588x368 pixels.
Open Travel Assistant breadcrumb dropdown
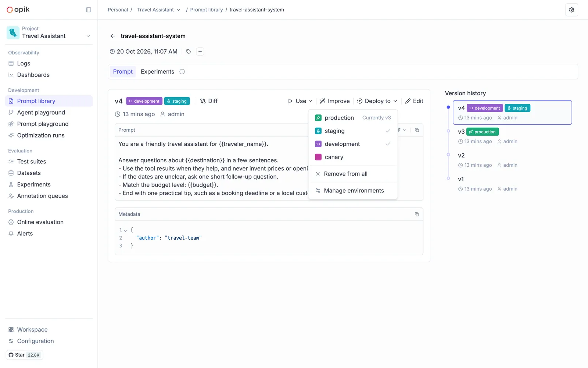click(x=159, y=10)
